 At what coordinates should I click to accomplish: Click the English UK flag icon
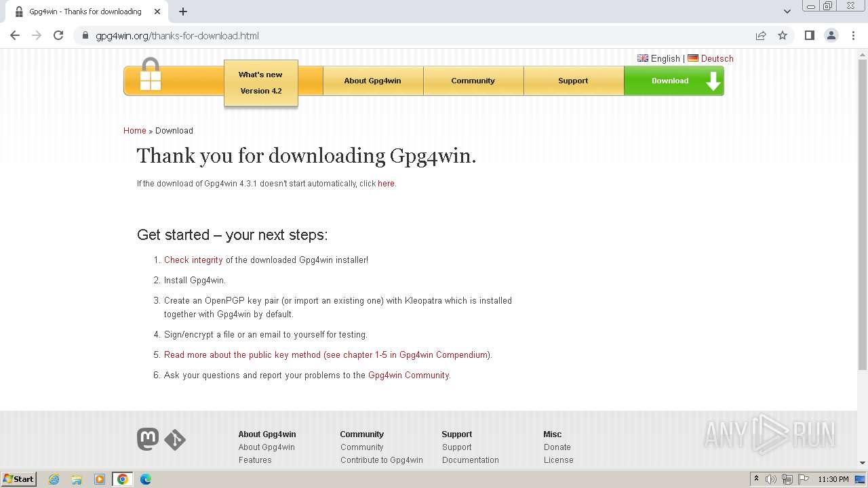click(x=642, y=58)
